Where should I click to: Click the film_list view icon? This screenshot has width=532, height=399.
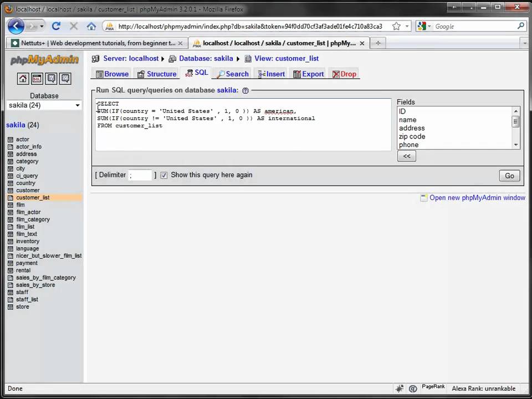pyautogui.click(x=11, y=227)
